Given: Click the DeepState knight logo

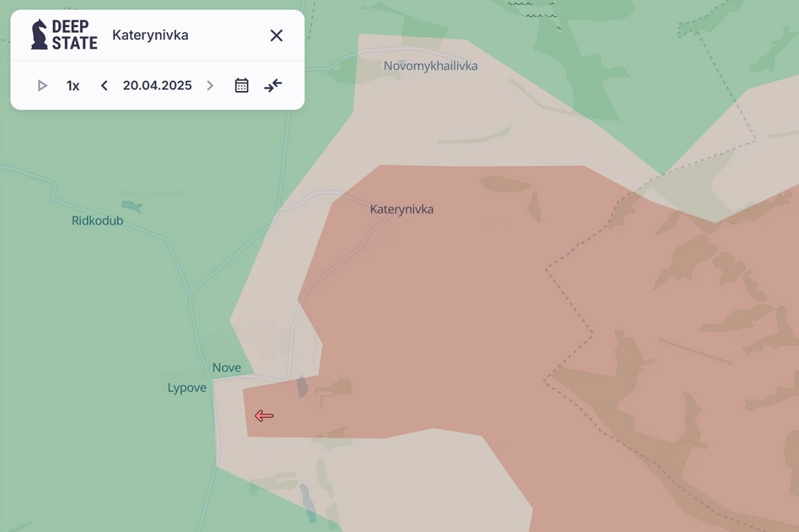Looking at the screenshot, I should click(x=40, y=35).
